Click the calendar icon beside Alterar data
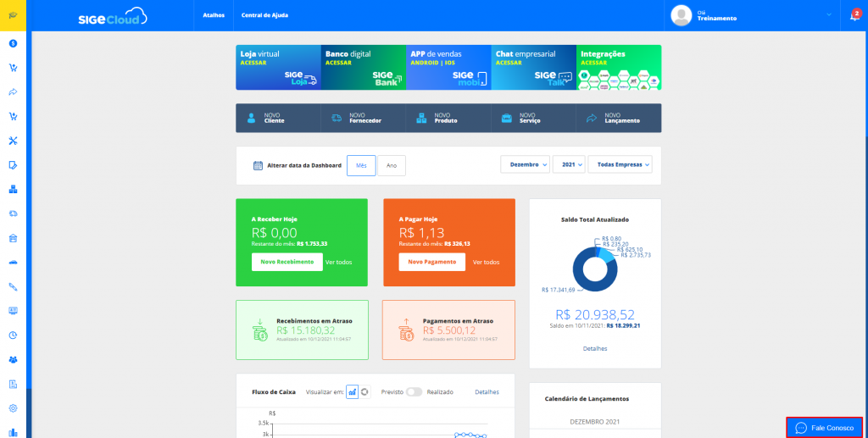This screenshot has width=868, height=438. pos(258,165)
